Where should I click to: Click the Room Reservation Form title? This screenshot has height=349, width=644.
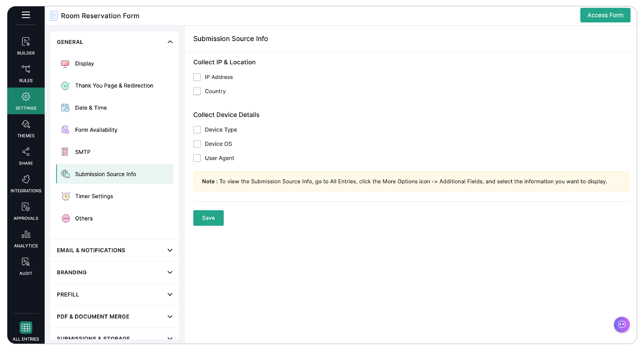pyautogui.click(x=100, y=16)
